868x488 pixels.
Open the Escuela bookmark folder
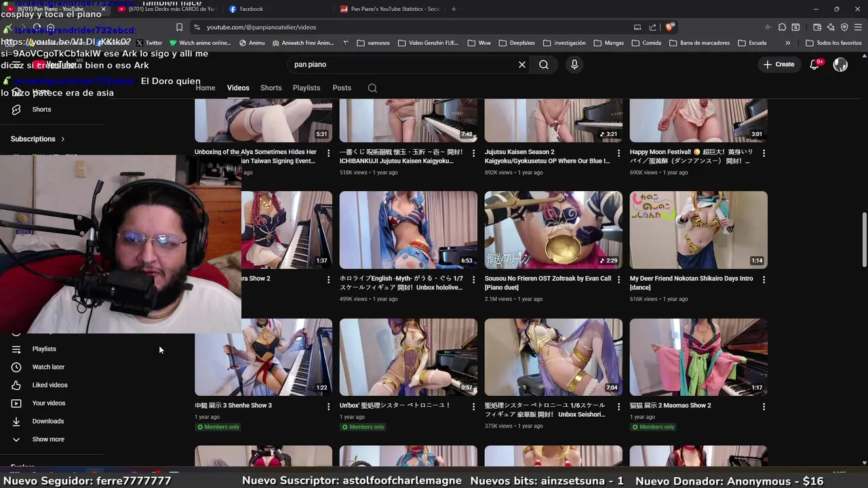(x=751, y=43)
